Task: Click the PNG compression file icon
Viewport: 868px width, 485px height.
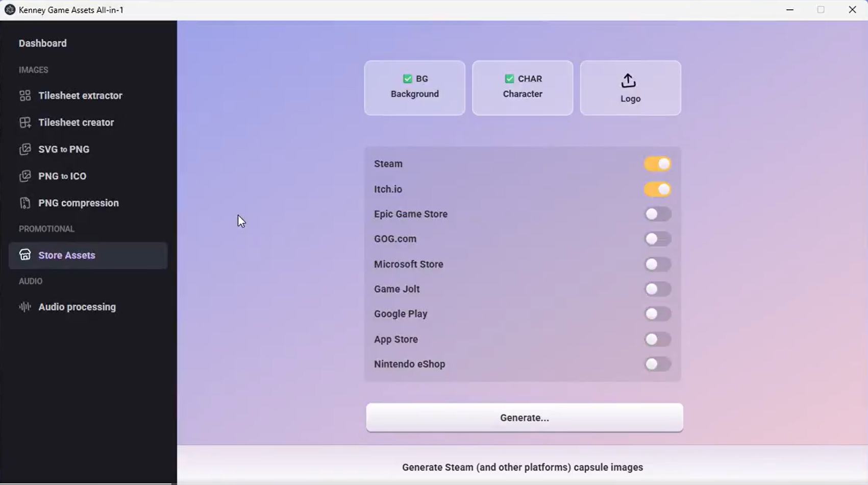Action: click(25, 203)
